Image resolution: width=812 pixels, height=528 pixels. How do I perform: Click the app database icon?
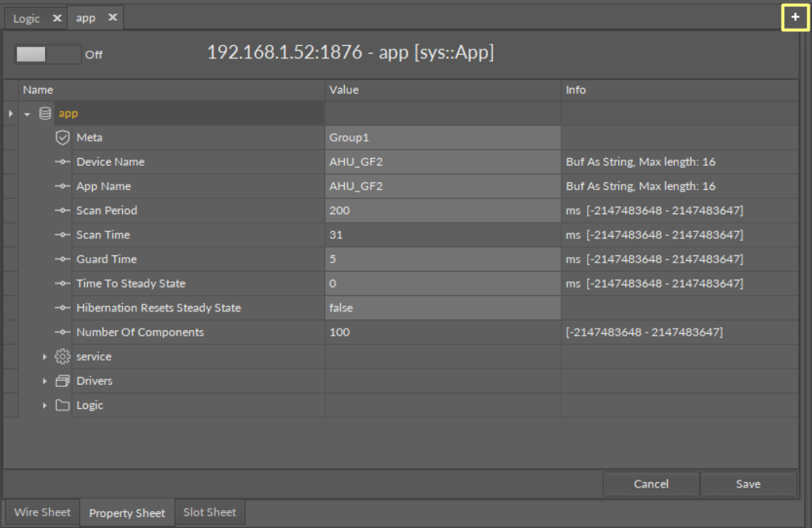(x=45, y=114)
